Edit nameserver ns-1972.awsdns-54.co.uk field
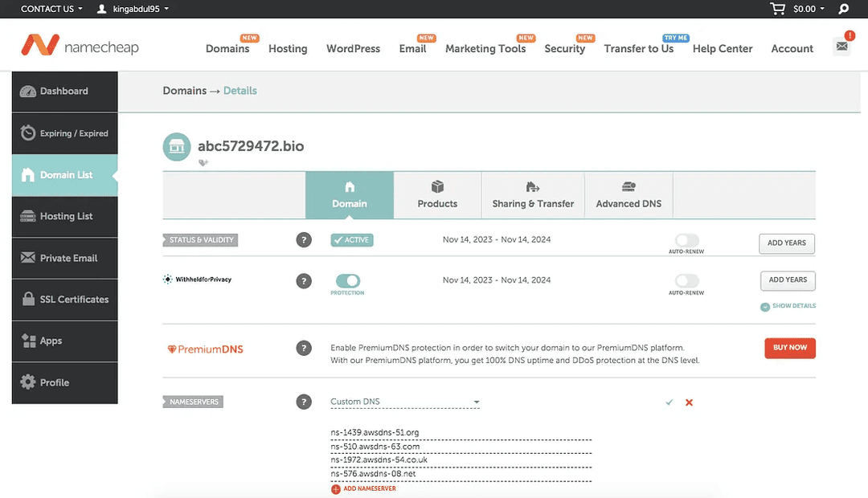Image resolution: width=868 pixels, height=498 pixels. coord(461,459)
